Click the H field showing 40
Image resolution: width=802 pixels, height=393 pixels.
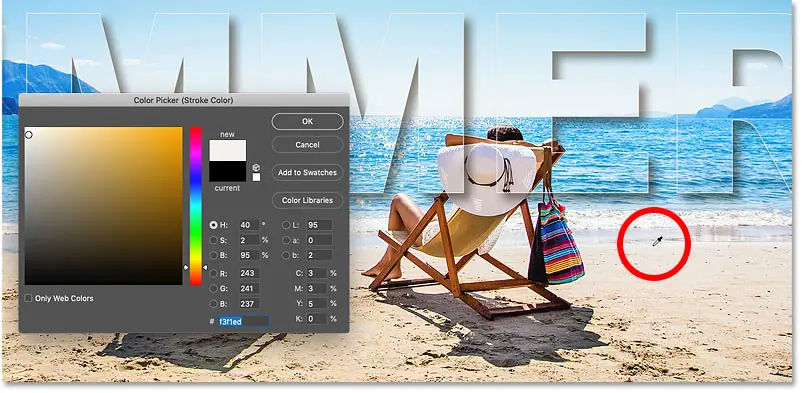(249, 225)
